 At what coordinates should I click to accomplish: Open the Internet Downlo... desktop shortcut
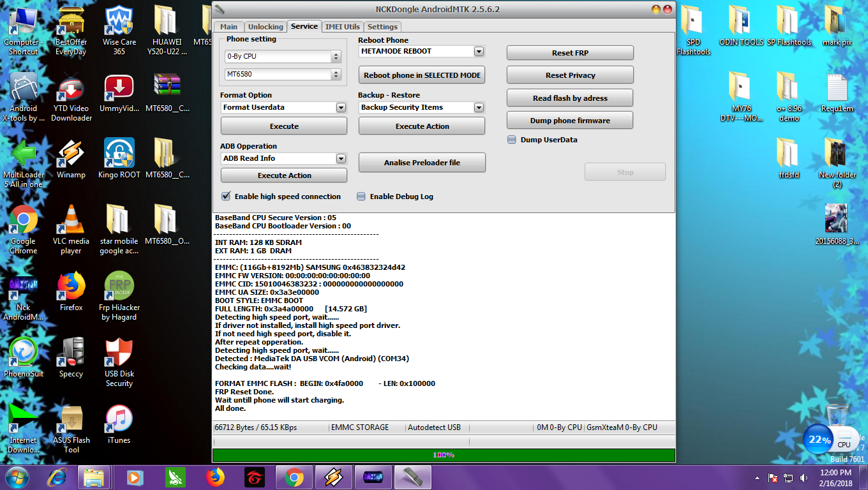point(24,428)
